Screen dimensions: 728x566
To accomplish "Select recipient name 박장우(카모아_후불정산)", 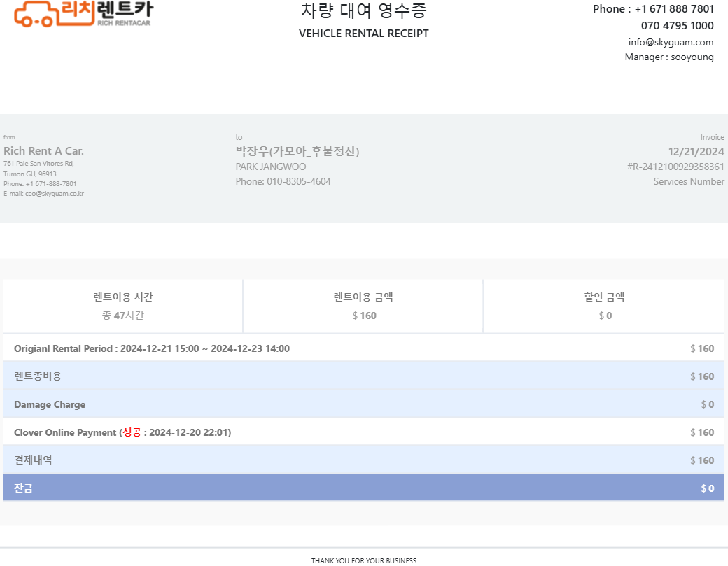I will (x=297, y=151).
